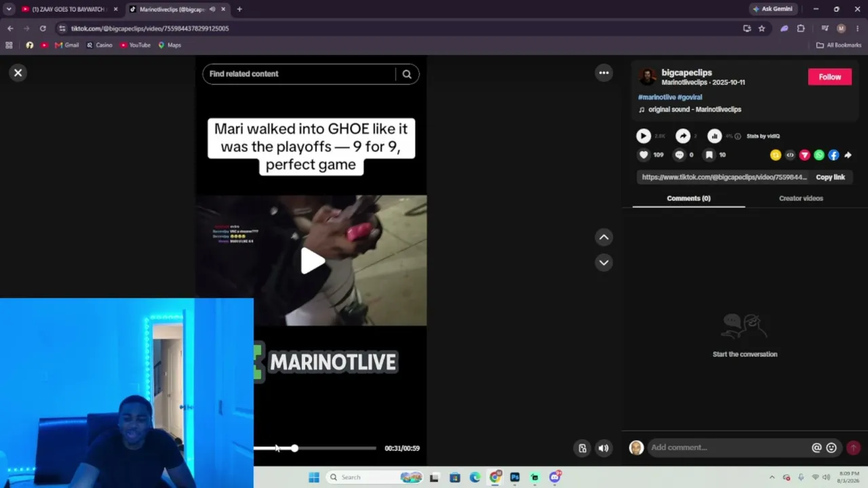This screenshot has width=868, height=488.
Task: Expand the tab search dropdown
Action: pos(9,9)
